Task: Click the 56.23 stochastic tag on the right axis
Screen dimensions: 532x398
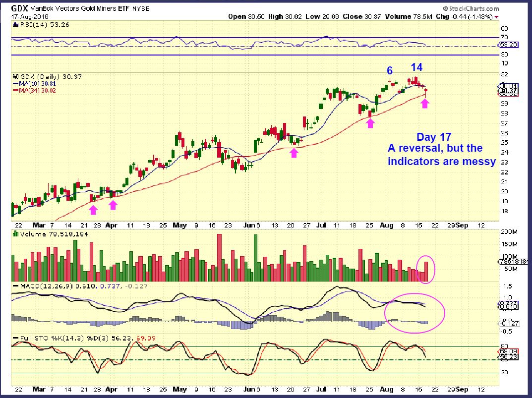Action: point(508,356)
